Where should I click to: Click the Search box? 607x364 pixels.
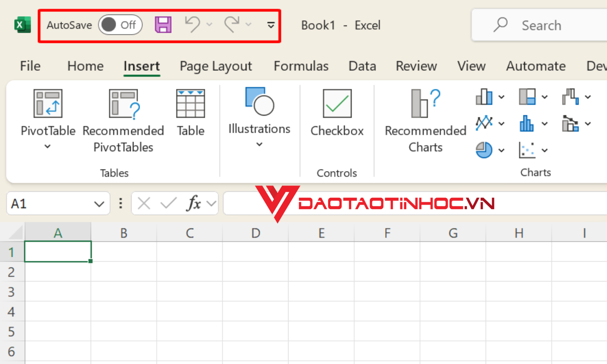click(x=542, y=25)
